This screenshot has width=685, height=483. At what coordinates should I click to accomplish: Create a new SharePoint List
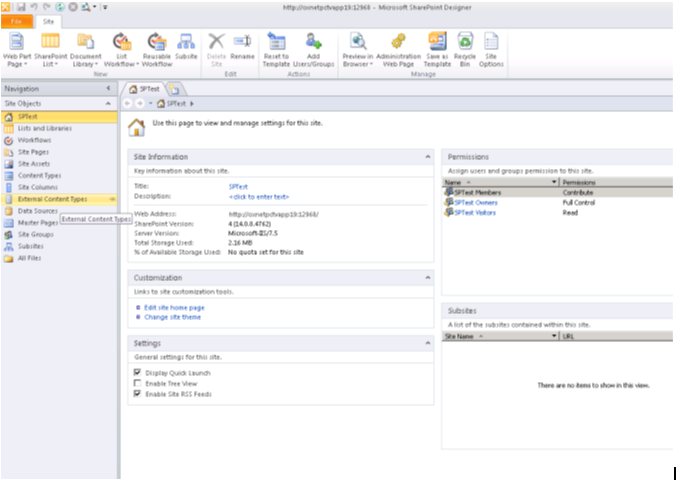tap(50, 50)
